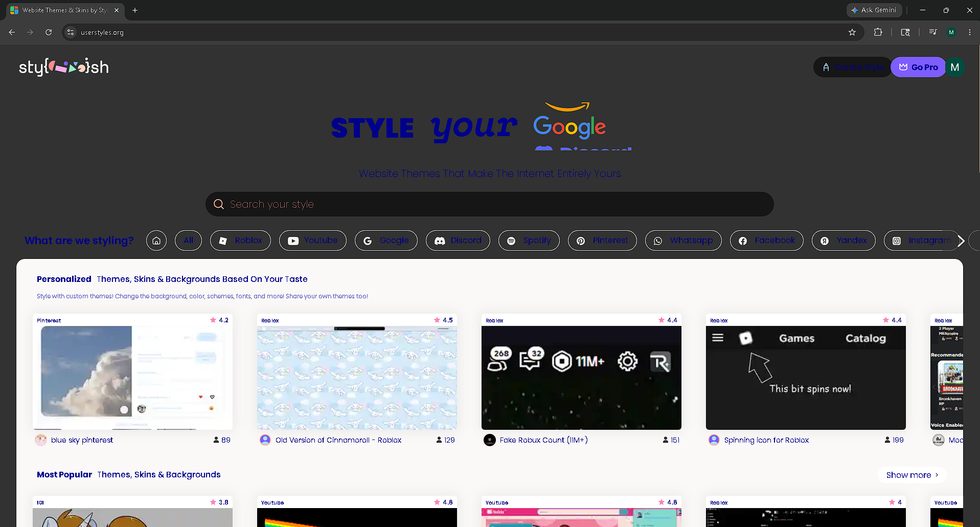Click author avatar beside Old Version of Cinnamoroll

click(265, 440)
